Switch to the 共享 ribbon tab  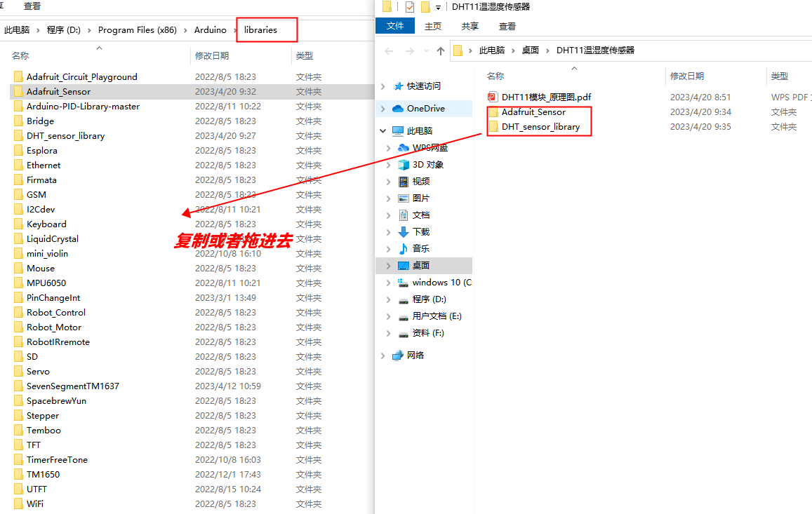coord(470,26)
